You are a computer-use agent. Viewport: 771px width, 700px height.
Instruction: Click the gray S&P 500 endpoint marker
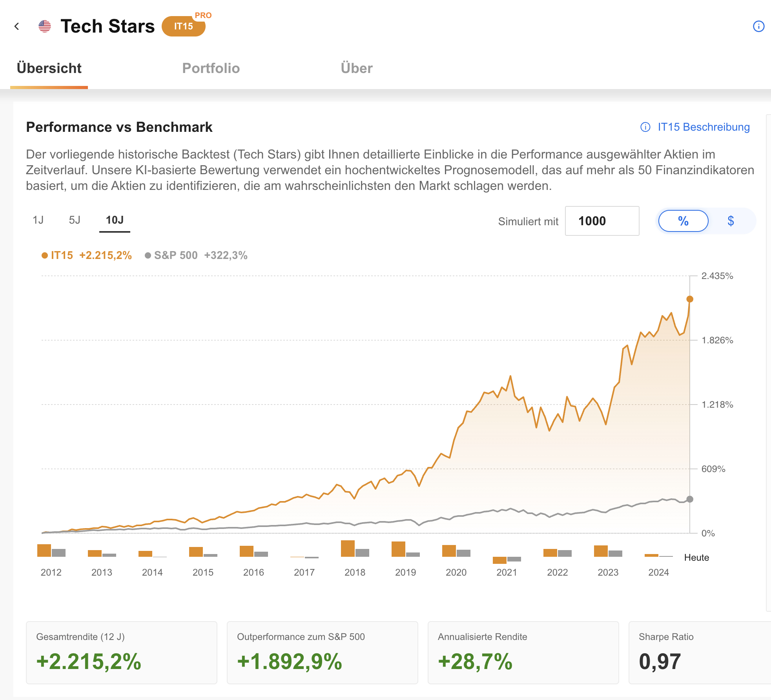pos(689,499)
